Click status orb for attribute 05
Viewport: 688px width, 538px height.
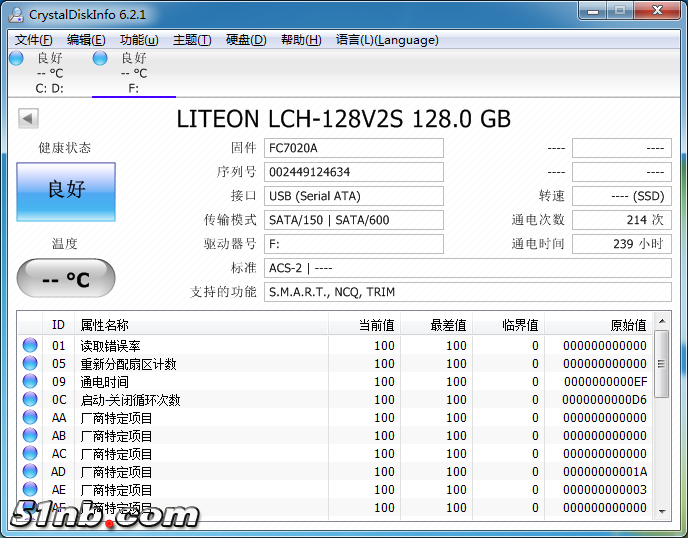point(30,363)
